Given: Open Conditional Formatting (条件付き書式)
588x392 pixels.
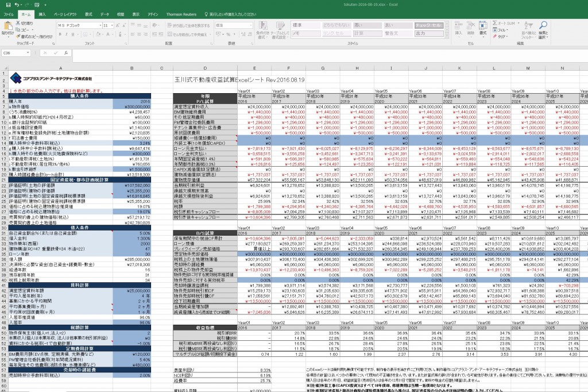Looking at the screenshot, I should point(263,30).
